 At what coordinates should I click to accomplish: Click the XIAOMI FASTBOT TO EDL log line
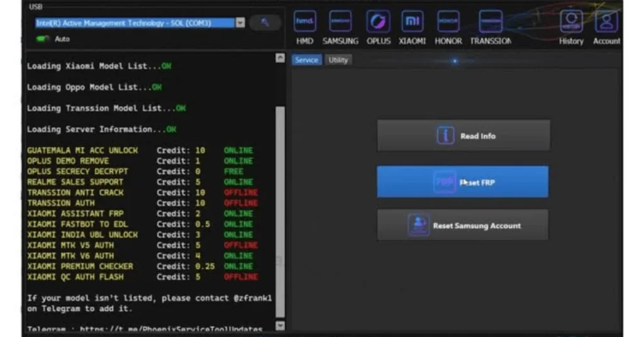coord(140,224)
